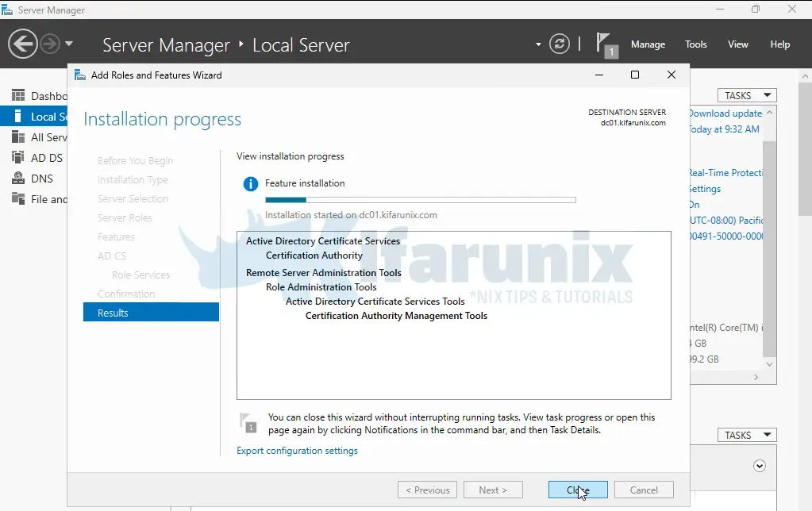Open the Tools menu

tap(695, 44)
